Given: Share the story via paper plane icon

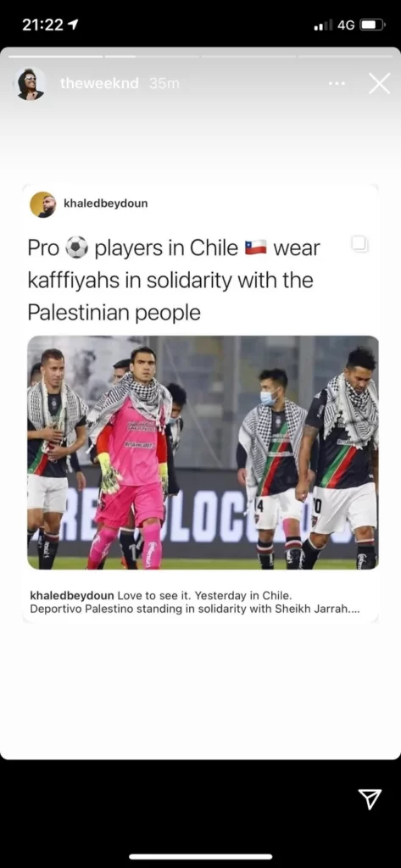Looking at the screenshot, I should 370,799.
